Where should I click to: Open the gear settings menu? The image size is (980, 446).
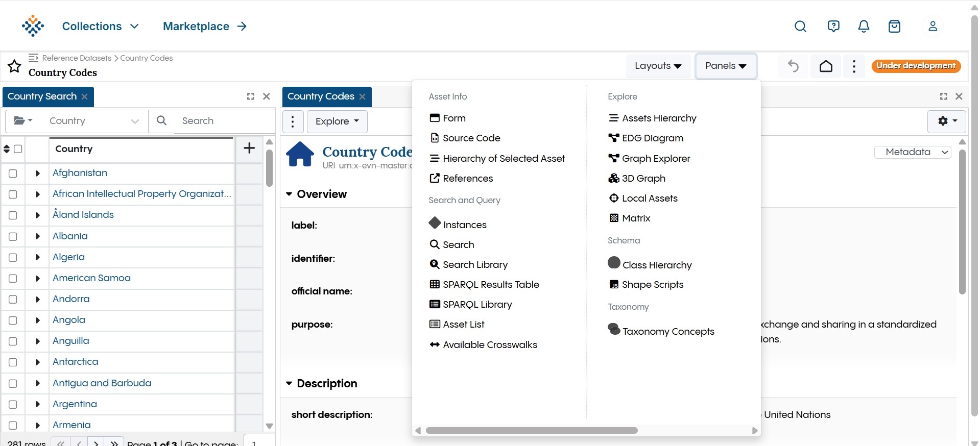(x=947, y=121)
